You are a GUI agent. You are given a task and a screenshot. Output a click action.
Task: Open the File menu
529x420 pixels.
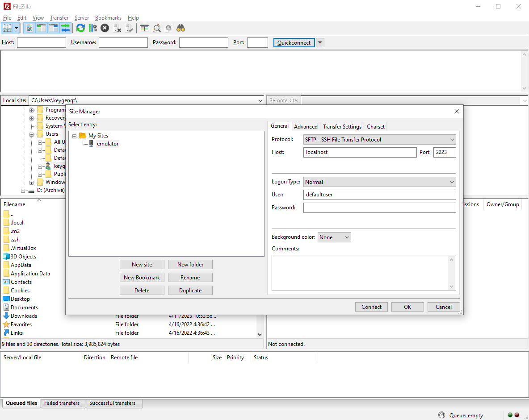(x=7, y=18)
